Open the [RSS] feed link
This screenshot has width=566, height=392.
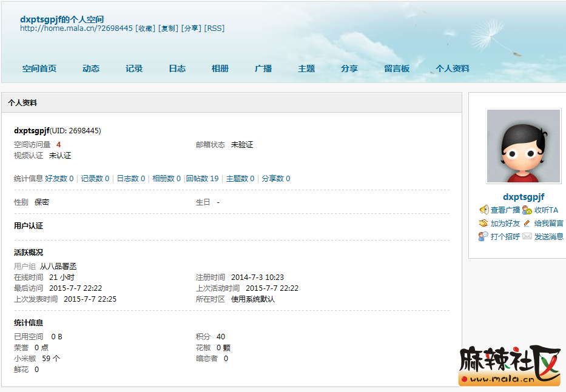[214, 28]
